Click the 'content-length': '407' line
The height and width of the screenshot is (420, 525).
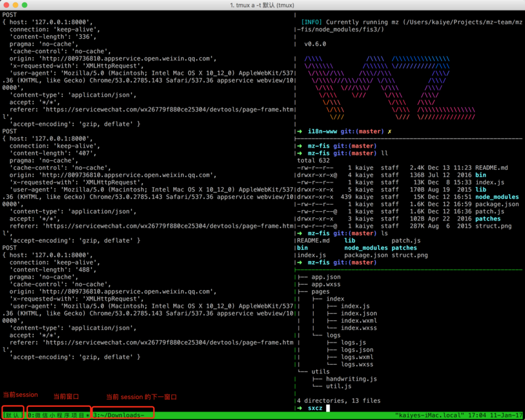tap(53, 154)
